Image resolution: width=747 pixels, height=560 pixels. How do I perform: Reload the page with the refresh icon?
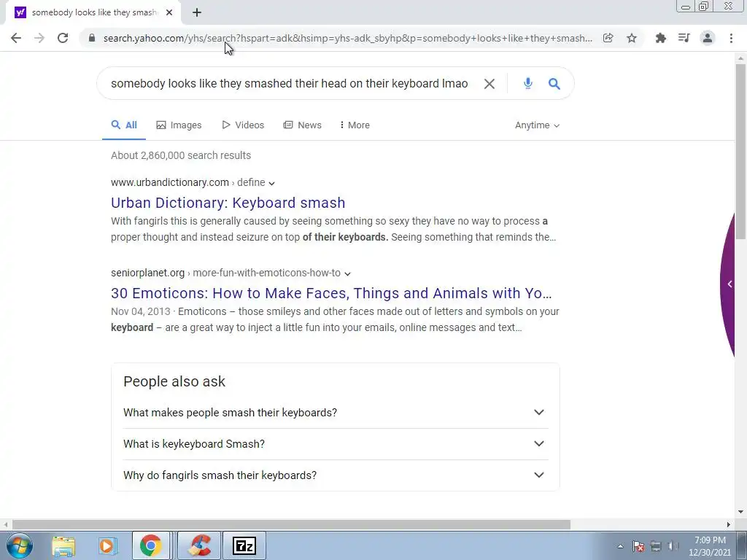coord(63,38)
